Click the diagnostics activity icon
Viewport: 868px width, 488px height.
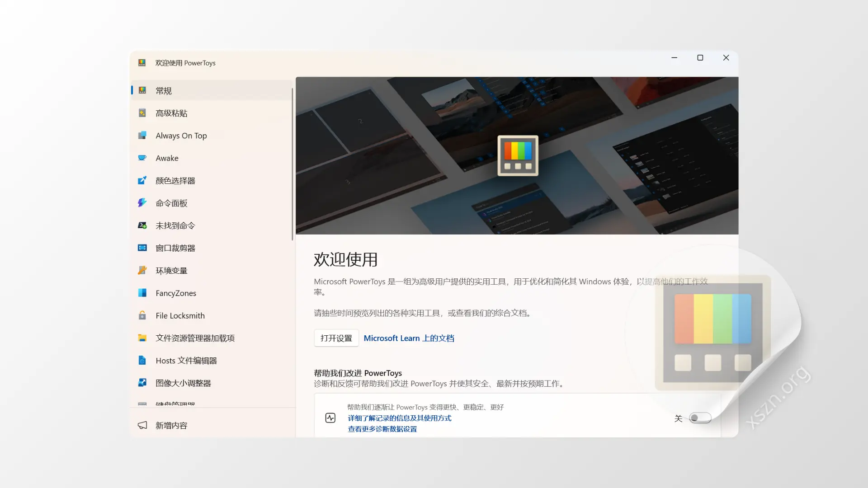tap(330, 418)
